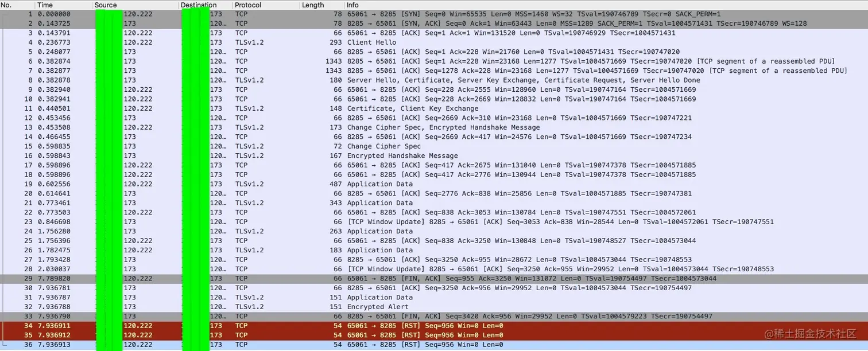Select packet 29 [FIN, ACK] Seq=955 row
This screenshot has width=868, height=351.
[x=434, y=278]
